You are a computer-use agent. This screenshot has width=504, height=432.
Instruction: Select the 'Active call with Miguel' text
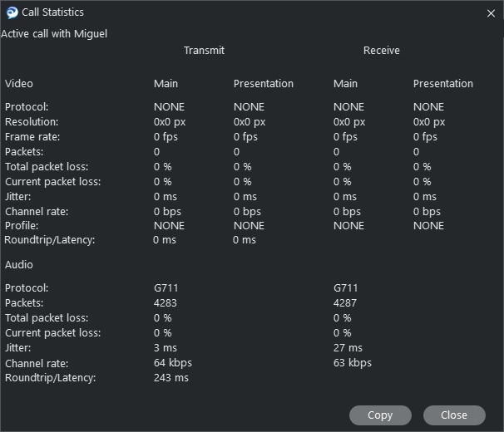tap(54, 34)
